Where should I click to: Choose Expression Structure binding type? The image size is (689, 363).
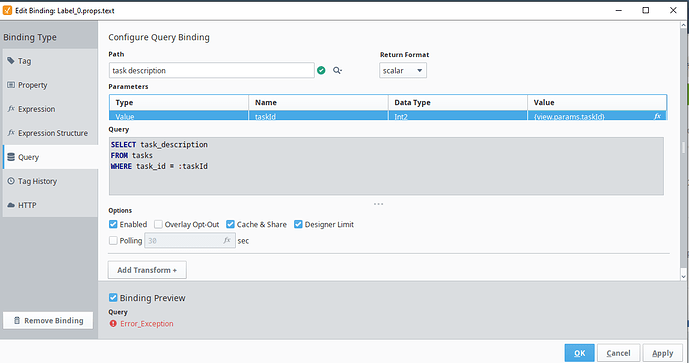[x=50, y=133]
